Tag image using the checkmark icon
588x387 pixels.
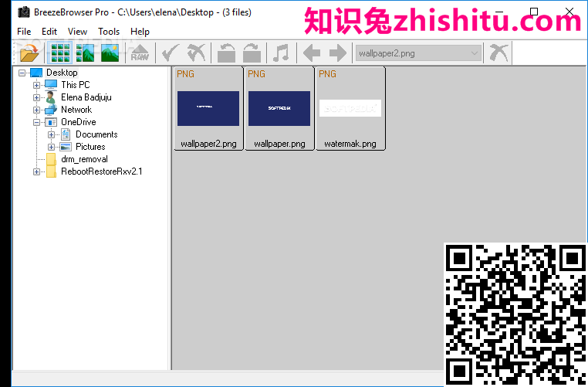point(171,53)
